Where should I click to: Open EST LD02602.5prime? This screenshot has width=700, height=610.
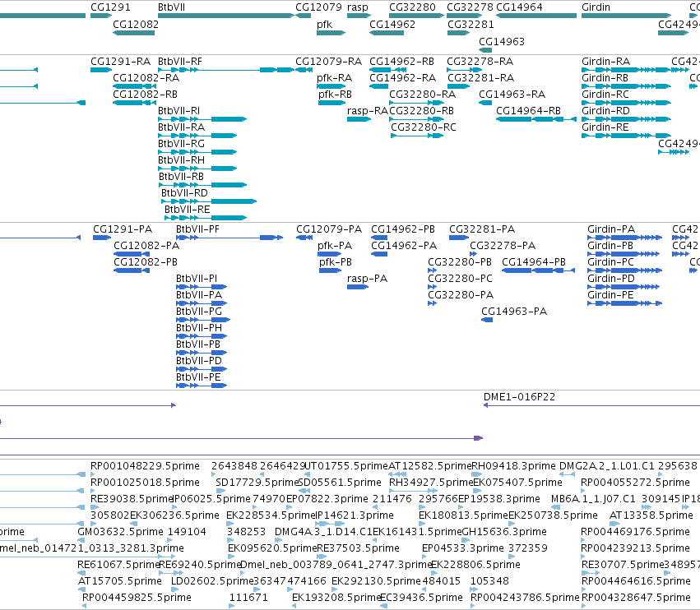[212, 581]
